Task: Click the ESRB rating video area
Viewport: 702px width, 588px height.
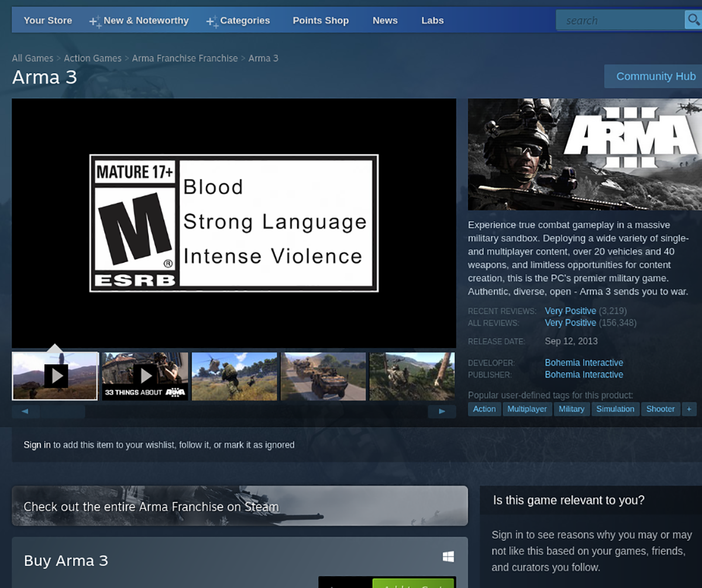Action: 234,223
